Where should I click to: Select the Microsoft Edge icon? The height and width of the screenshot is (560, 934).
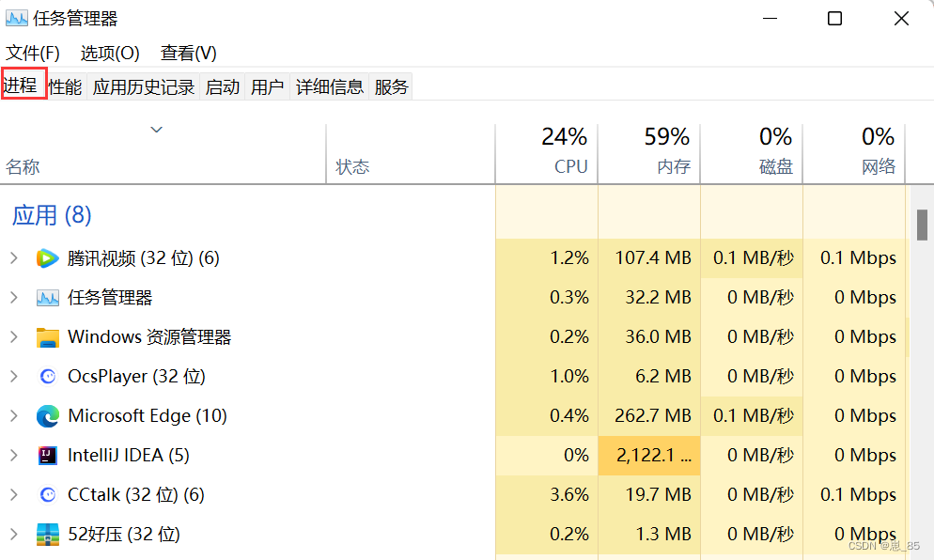[x=48, y=416]
